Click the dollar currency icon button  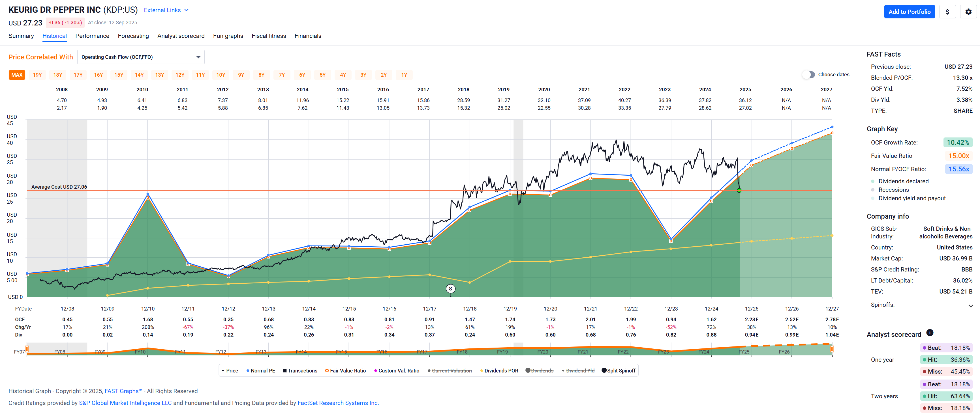(947, 12)
